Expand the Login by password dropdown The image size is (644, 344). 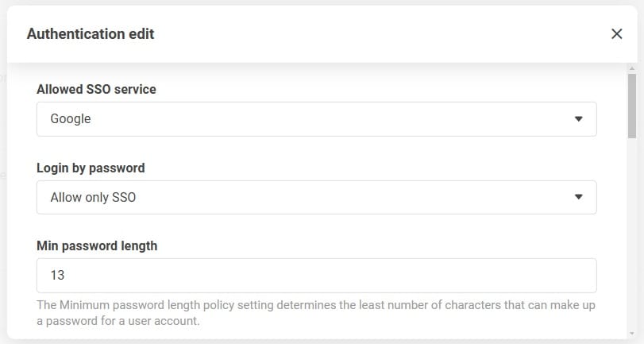[316, 197]
